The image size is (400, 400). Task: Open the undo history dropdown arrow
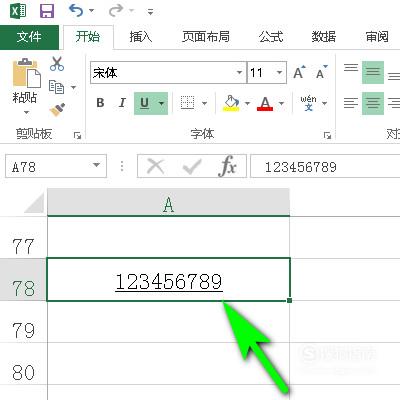click(x=91, y=11)
